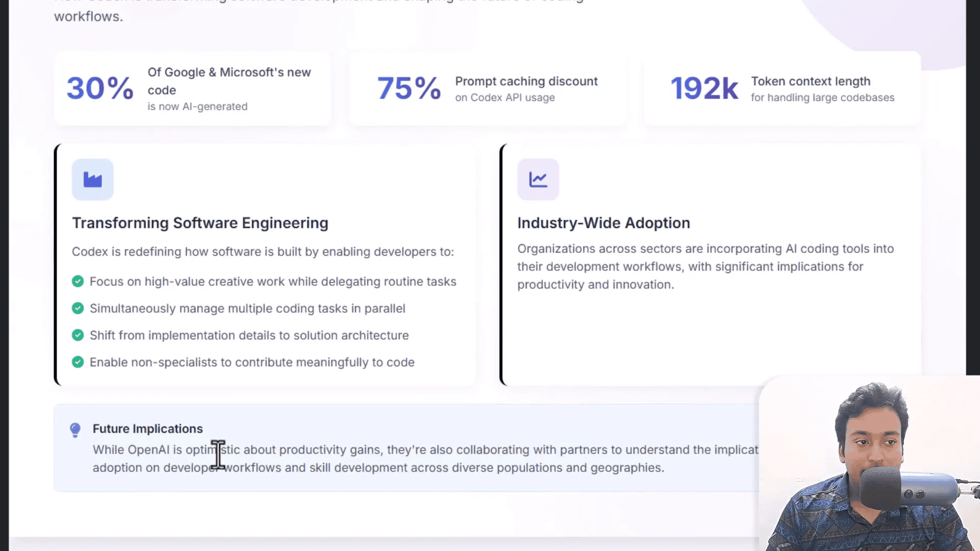This screenshot has height=551, width=980.
Task: Click the lightbulb icon beside Future Implications
Action: coord(75,430)
